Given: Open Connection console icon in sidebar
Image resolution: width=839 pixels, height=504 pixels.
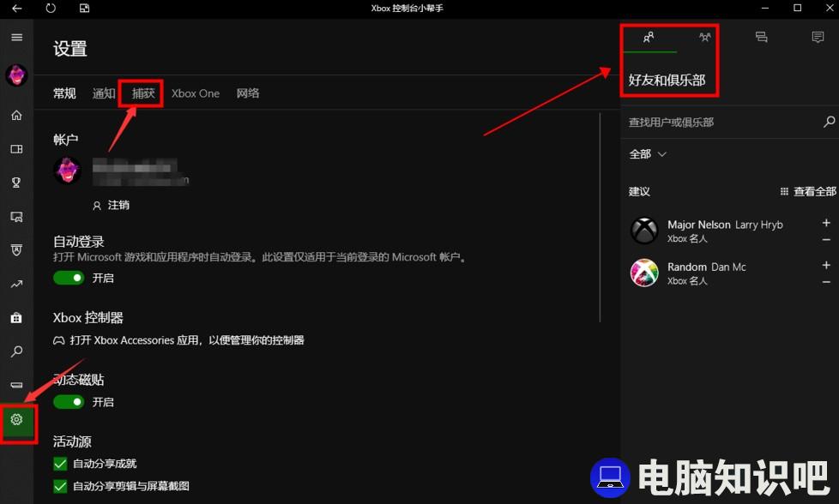Looking at the screenshot, I should (16, 385).
